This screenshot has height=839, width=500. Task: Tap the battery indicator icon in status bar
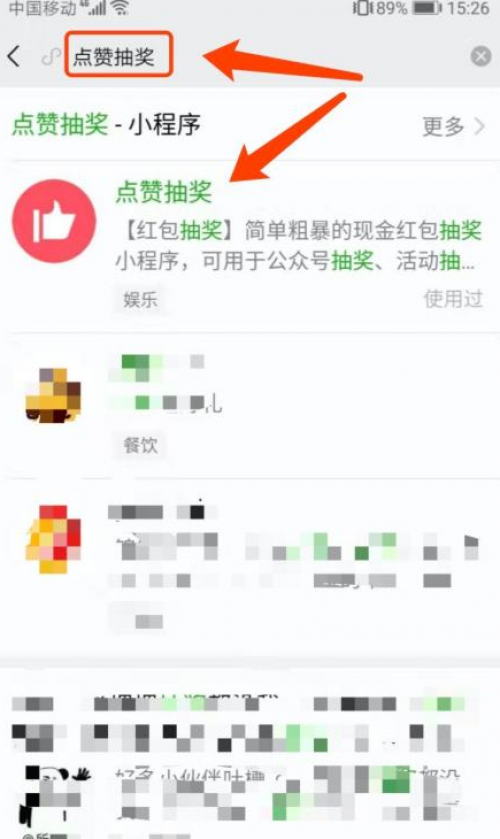tap(427, 8)
